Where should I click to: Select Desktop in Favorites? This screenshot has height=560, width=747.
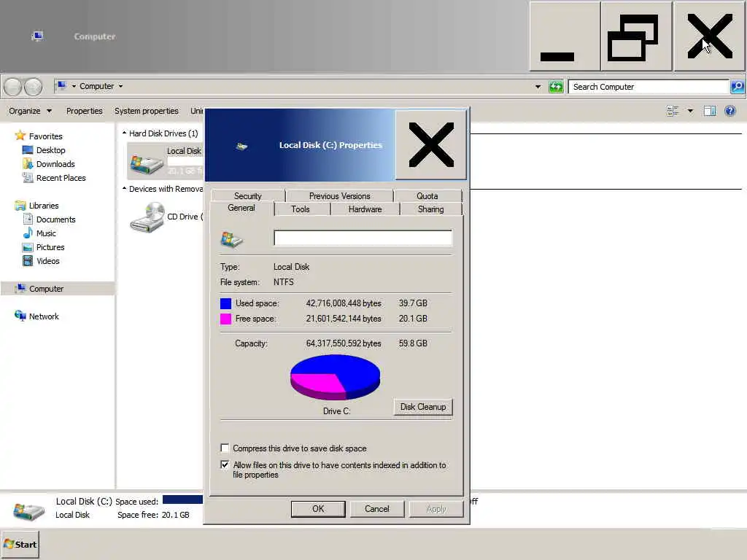(50, 150)
